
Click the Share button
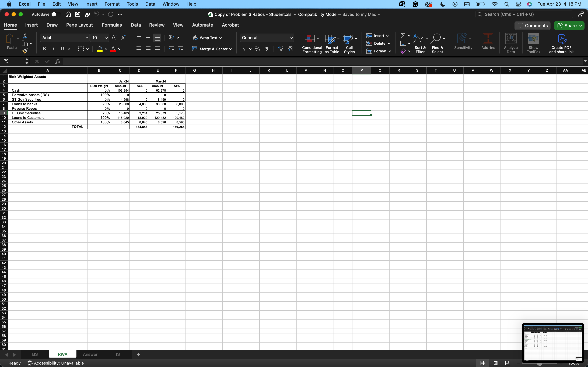pos(569,25)
